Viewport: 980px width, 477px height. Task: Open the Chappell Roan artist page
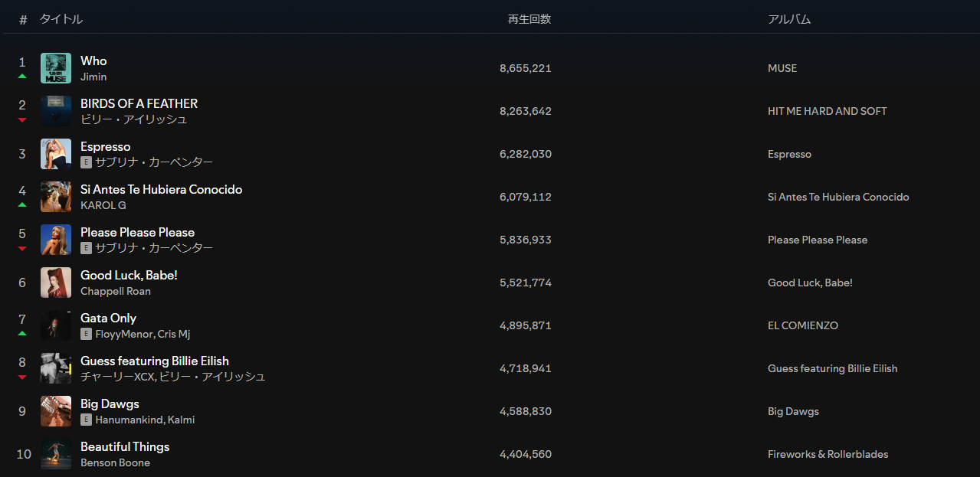point(116,291)
